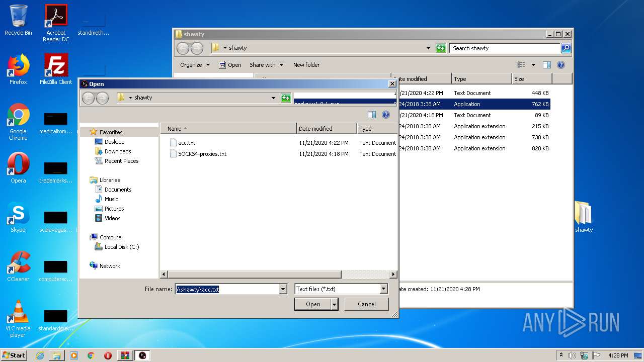Open Google Chrome desktop shortcut

[x=18, y=122]
